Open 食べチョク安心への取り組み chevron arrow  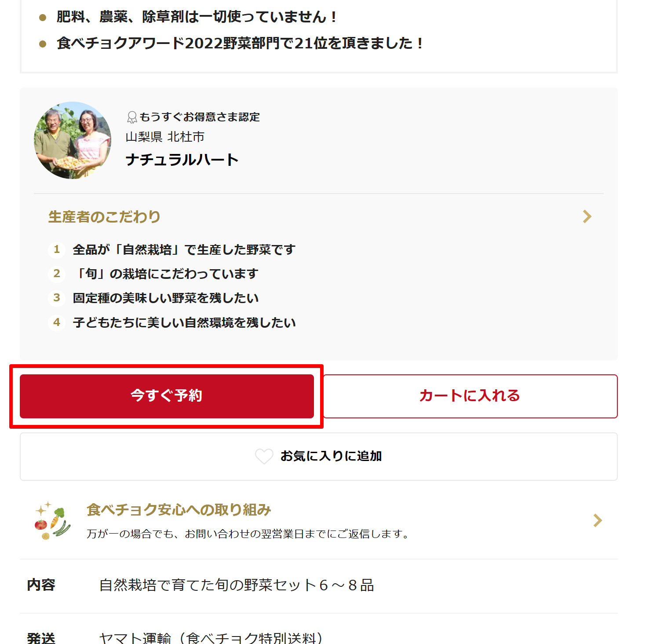[598, 520]
